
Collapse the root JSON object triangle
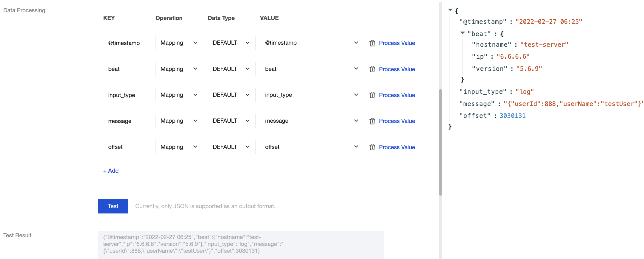click(450, 10)
